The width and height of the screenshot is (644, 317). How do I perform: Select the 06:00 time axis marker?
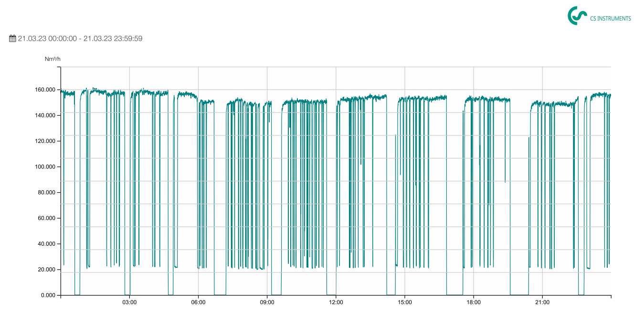pos(198,303)
